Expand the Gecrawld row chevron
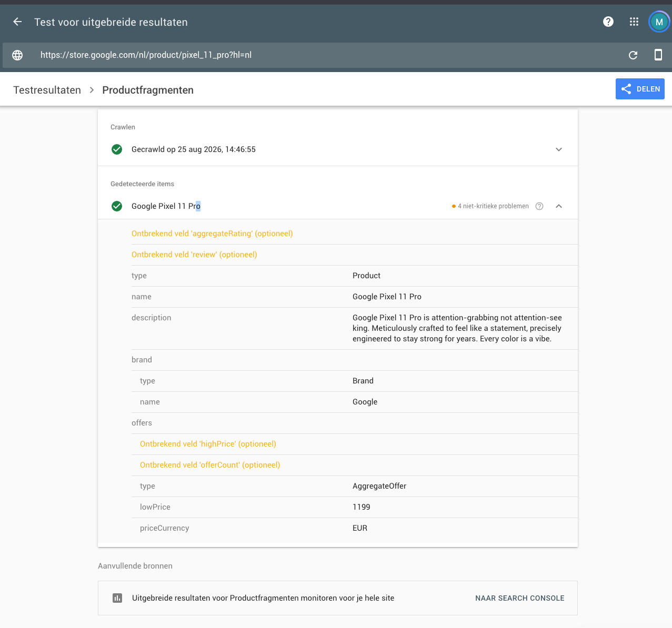The height and width of the screenshot is (628, 672). point(559,149)
